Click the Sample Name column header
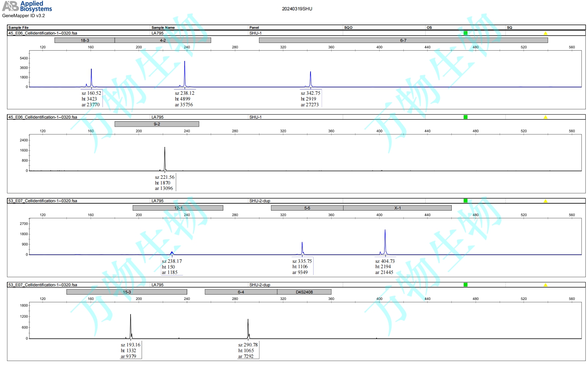 163,28
